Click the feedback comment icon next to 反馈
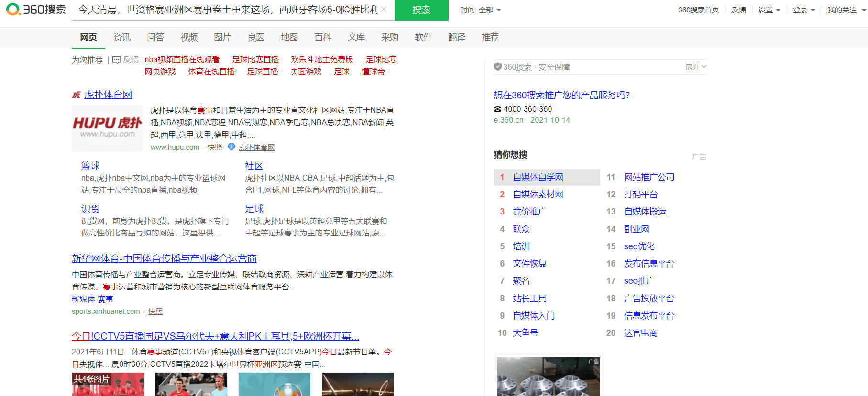 click(116, 60)
